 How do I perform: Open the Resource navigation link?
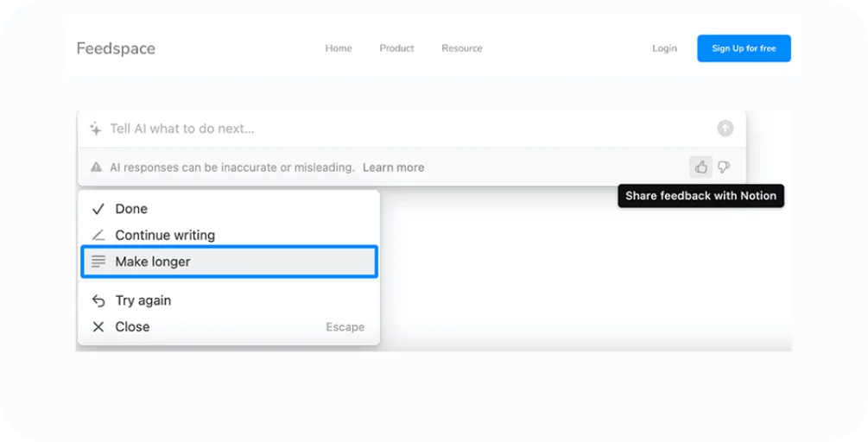pyautogui.click(x=462, y=48)
